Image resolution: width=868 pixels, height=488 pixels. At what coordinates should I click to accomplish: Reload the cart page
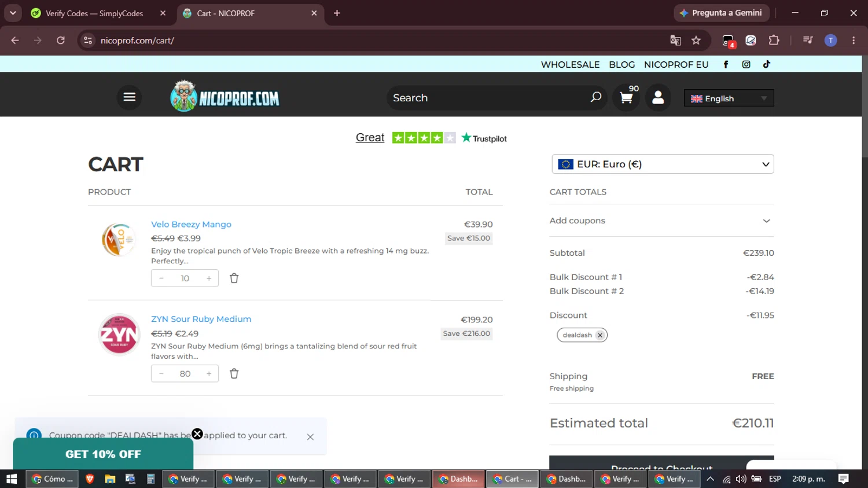(61, 41)
